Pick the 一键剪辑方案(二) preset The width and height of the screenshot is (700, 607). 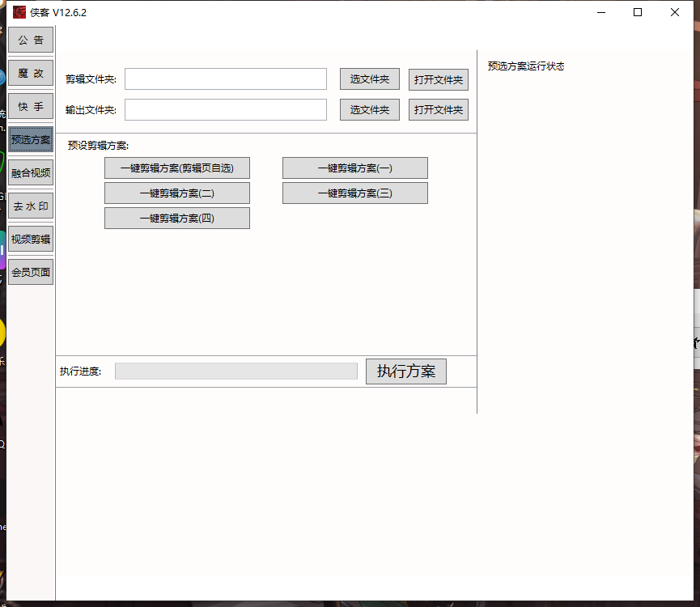tap(176, 193)
